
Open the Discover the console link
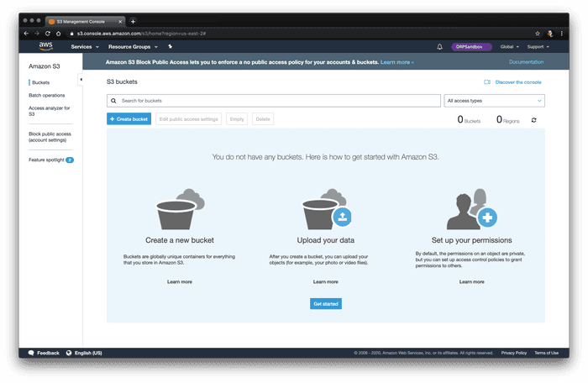(512, 82)
